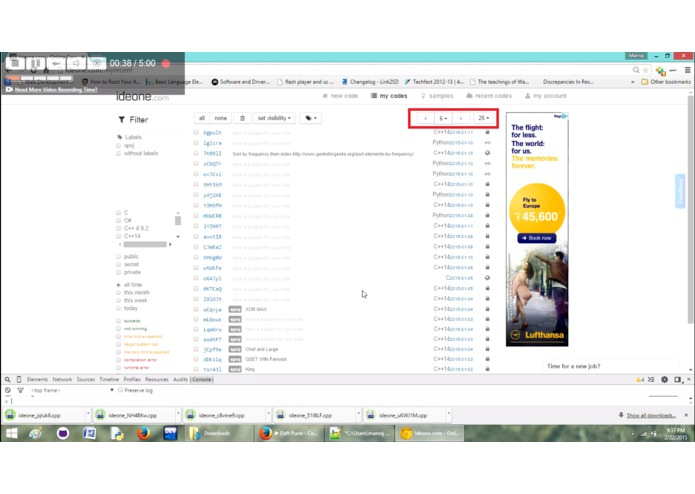This screenshot has height=494, width=695.
Task: Enable the Preserve log checkbox
Action: click(120, 390)
